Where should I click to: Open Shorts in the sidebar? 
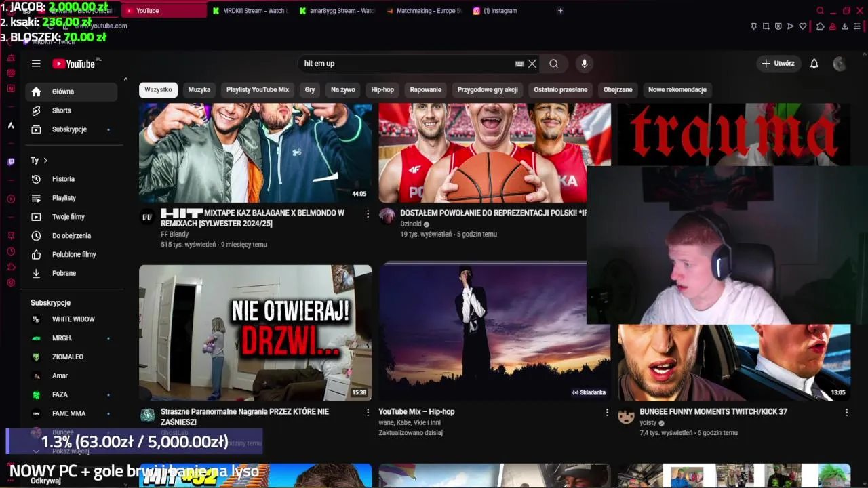coord(71,110)
